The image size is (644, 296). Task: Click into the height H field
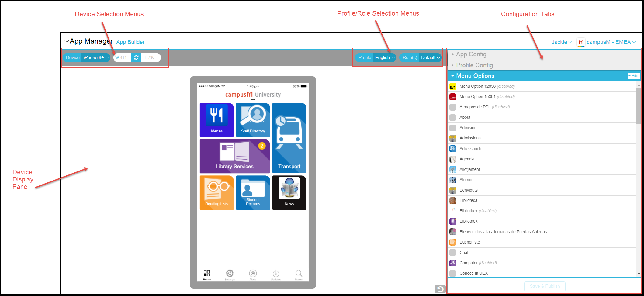tap(151, 58)
